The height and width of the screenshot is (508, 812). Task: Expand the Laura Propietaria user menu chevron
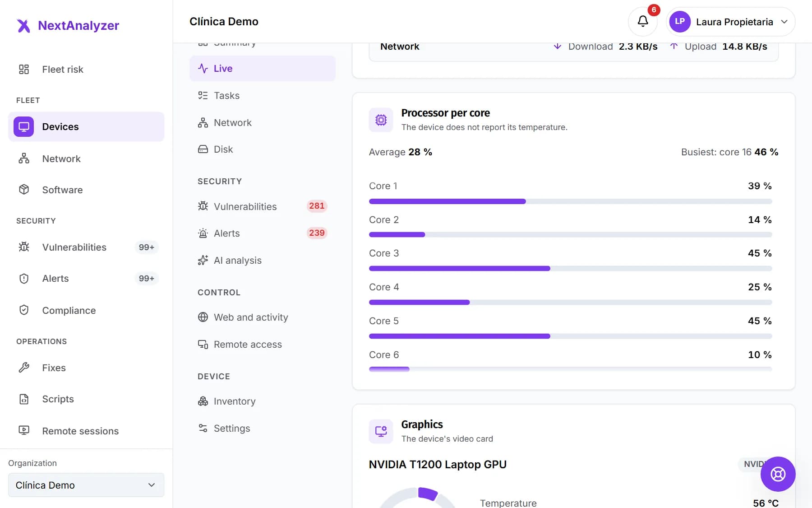tap(784, 22)
